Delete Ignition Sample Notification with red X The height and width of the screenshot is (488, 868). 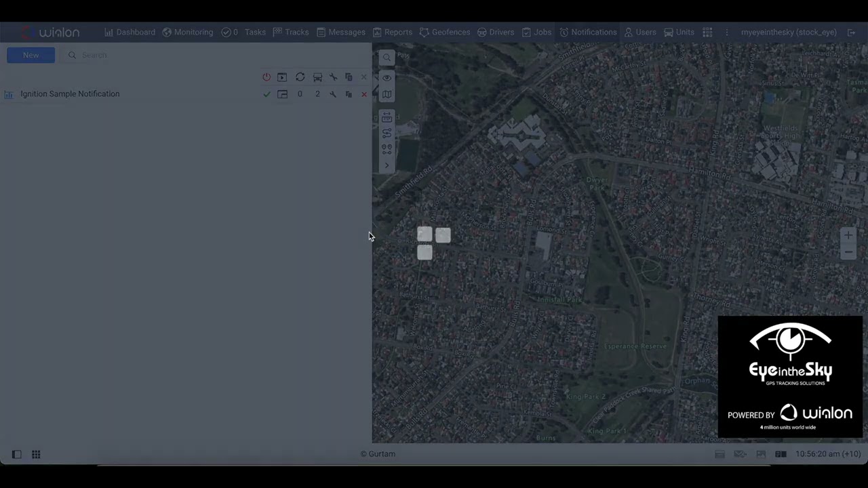364,94
